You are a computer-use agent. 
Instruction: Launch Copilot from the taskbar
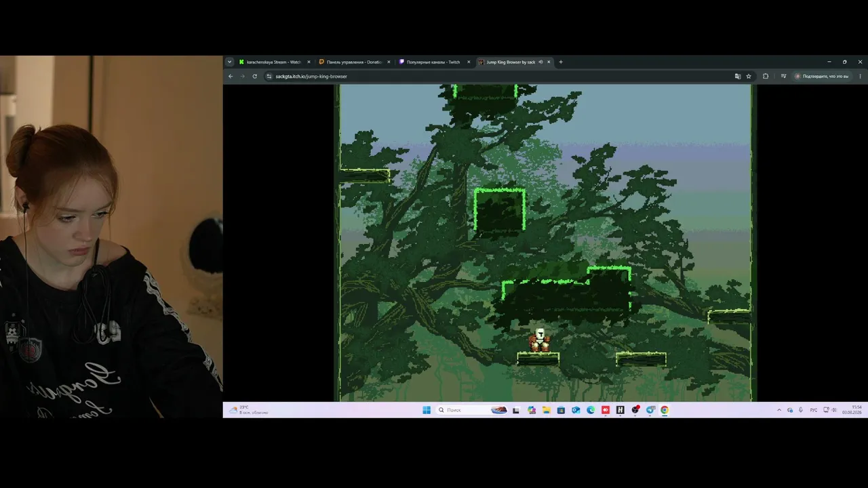pyautogui.click(x=531, y=409)
